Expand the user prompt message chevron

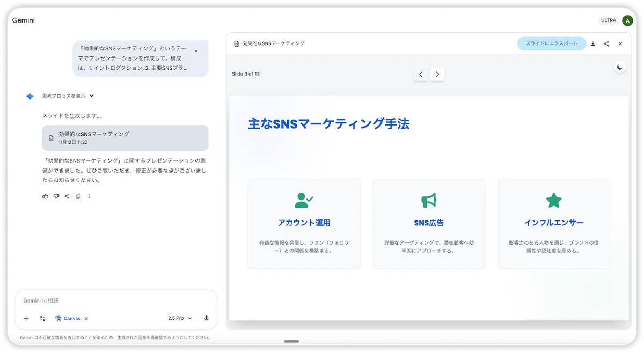coord(196,51)
